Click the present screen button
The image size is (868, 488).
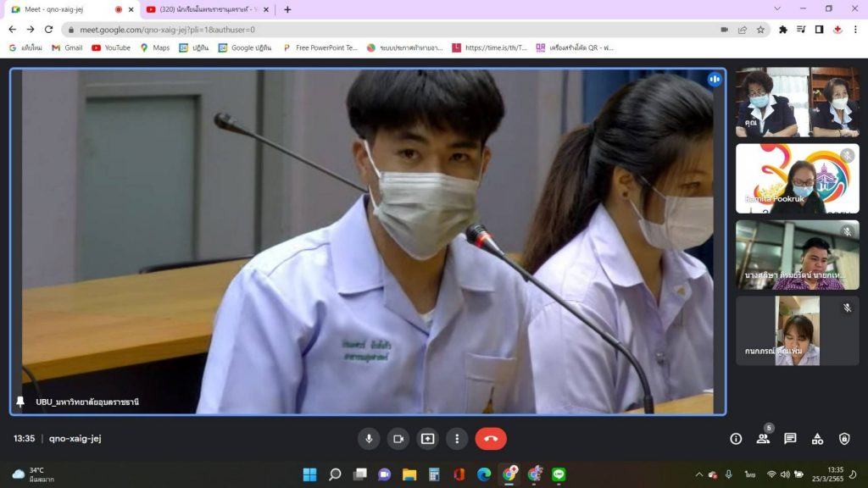coord(427,438)
